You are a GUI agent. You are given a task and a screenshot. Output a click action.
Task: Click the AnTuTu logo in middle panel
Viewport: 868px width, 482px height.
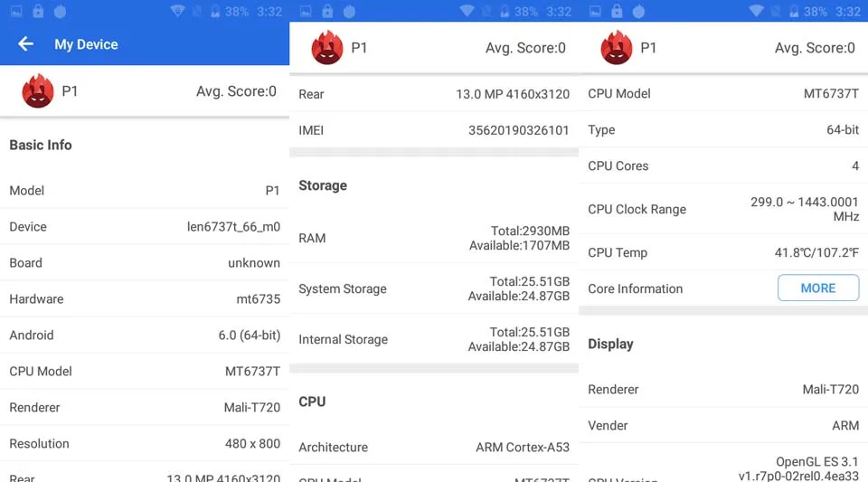(327, 47)
